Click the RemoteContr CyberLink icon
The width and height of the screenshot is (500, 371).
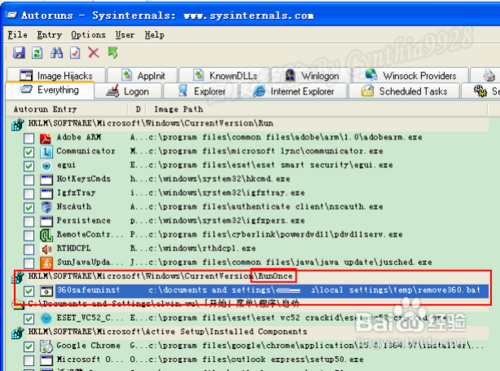pyautogui.click(x=46, y=235)
